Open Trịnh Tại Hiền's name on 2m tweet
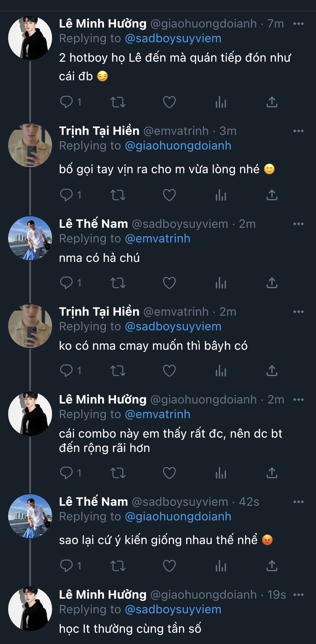 click(x=99, y=312)
